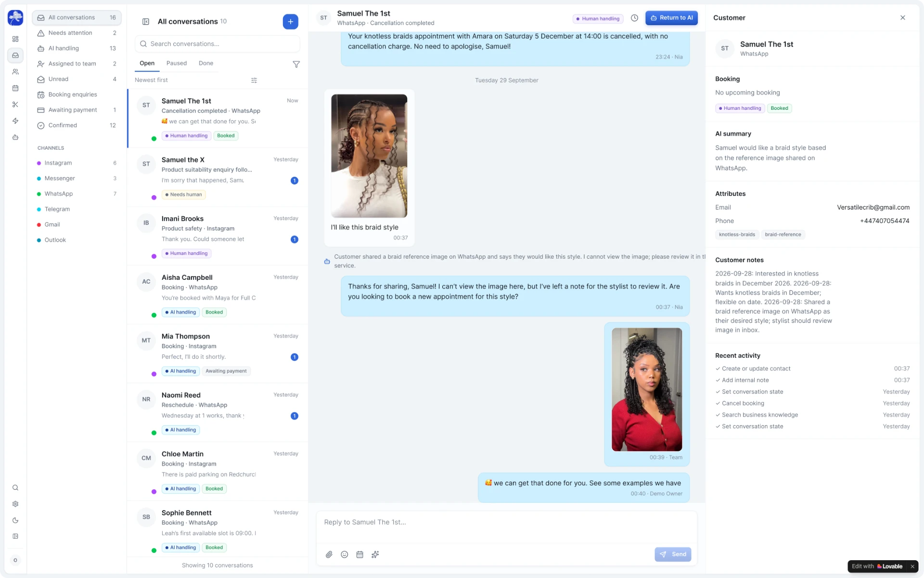Click the Send button

(x=673, y=554)
